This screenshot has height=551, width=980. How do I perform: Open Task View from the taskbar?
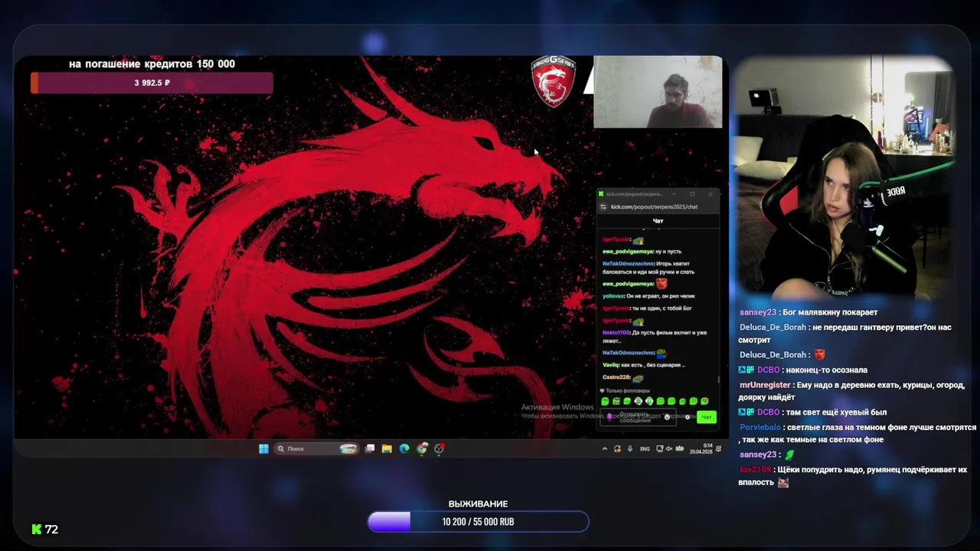click(x=370, y=448)
